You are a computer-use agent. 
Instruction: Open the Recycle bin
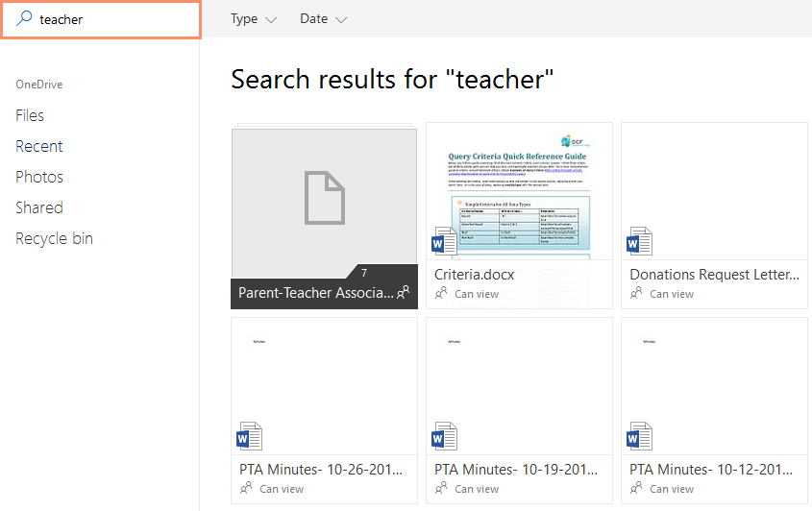tap(54, 238)
